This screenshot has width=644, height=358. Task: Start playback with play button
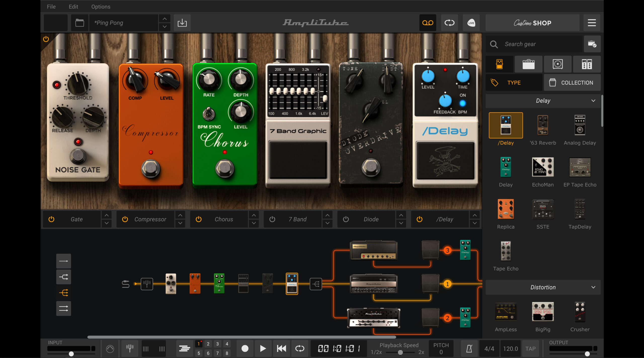263,348
